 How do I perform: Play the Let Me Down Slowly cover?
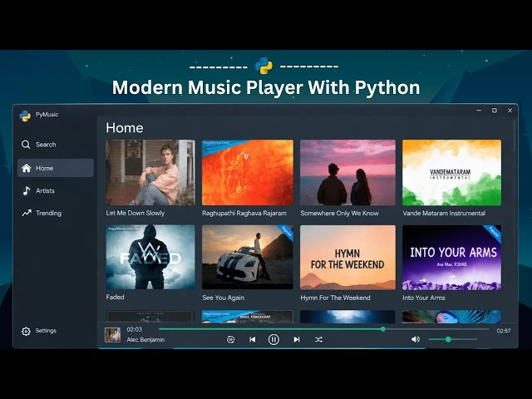[x=150, y=172]
